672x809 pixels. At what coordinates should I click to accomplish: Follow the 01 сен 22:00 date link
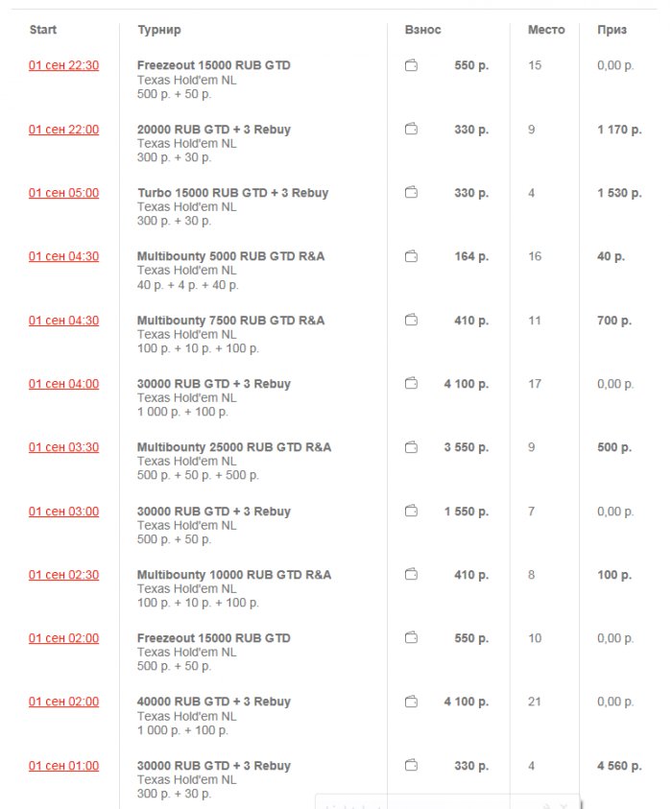click(x=63, y=130)
